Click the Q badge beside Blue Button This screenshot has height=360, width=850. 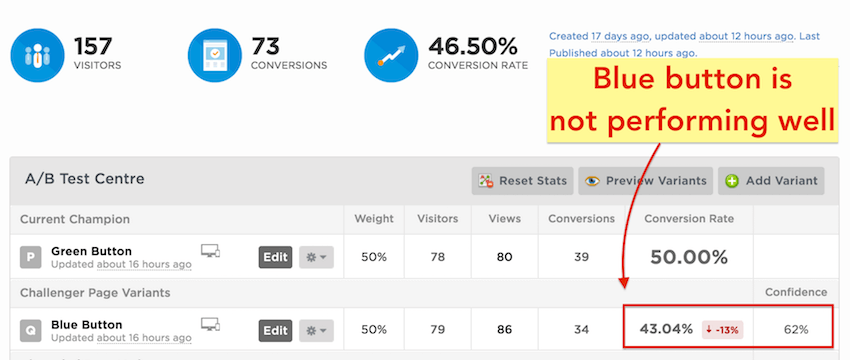tap(31, 330)
